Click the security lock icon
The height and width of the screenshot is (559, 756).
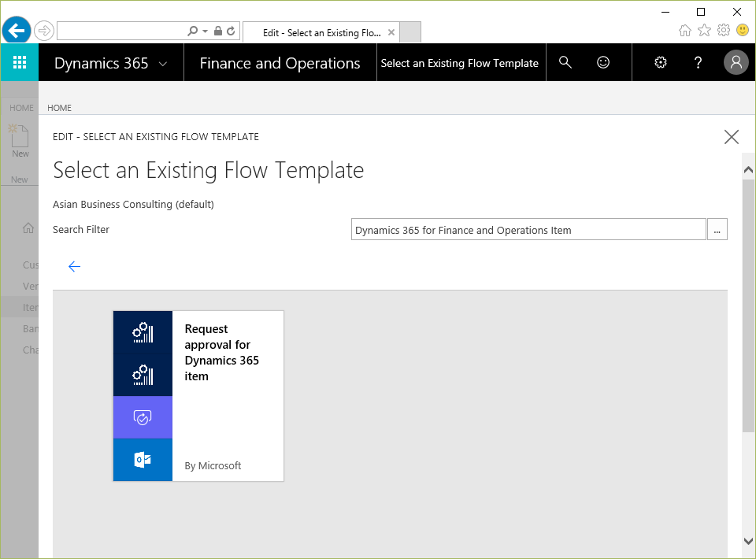(x=218, y=31)
